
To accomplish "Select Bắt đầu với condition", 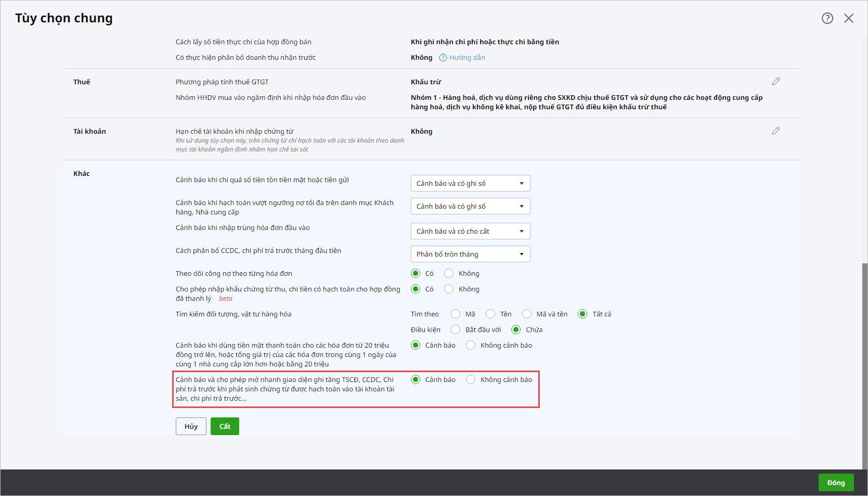I will [456, 329].
